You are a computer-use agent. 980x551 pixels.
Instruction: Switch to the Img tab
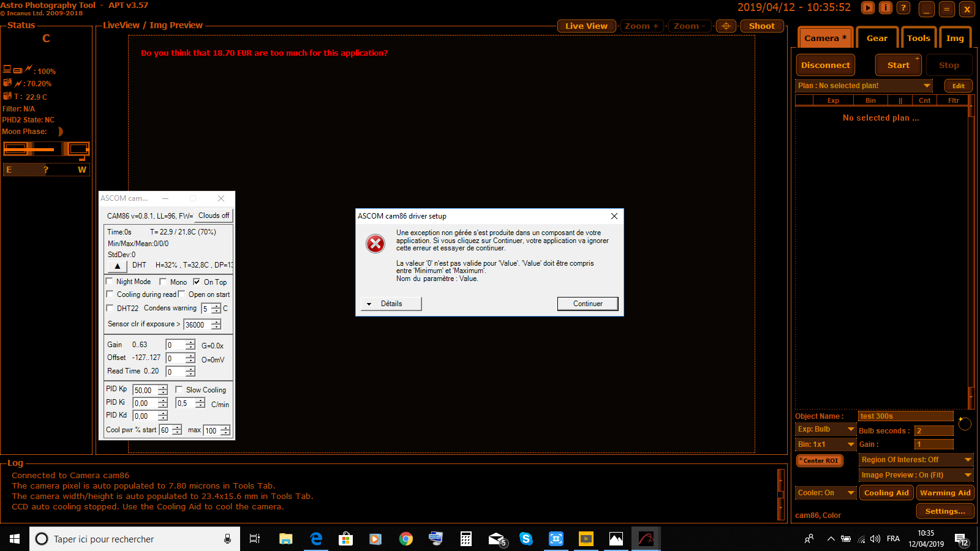(955, 38)
